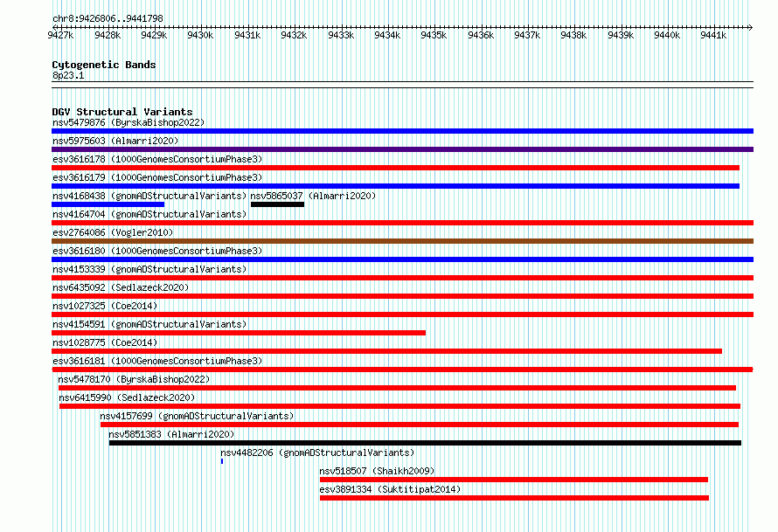Click the 9432k ruler label

pos(294,35)
